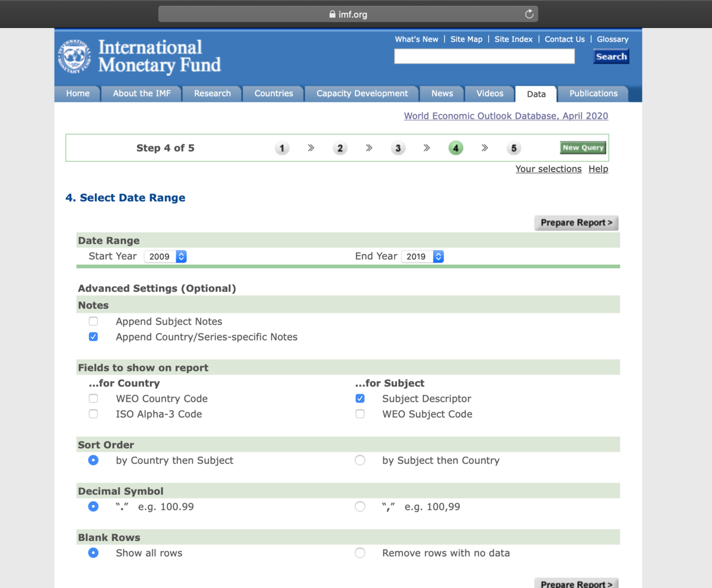Image resolution: width=712 pixels, height=588 pixels.
Task: Reload the page with refresh icon
Action: (x=529, y=14)
